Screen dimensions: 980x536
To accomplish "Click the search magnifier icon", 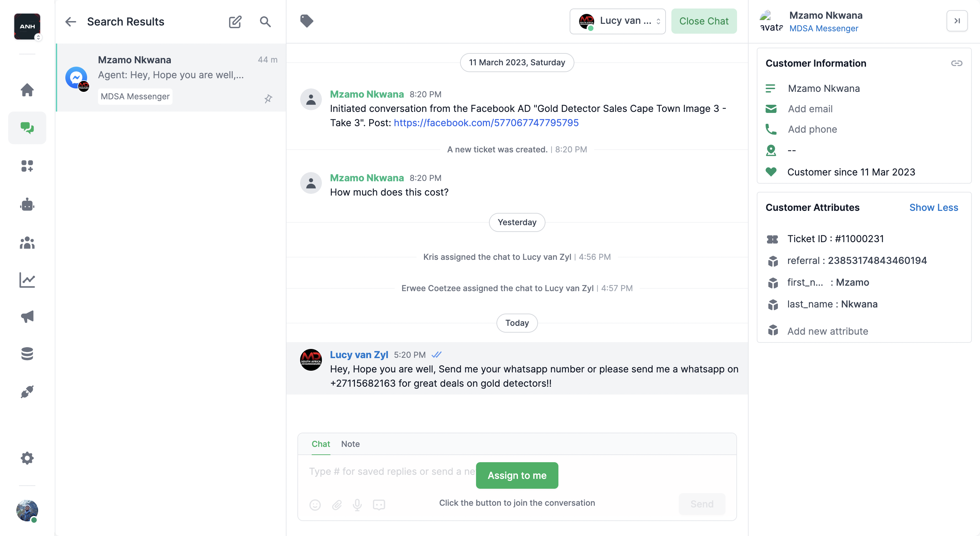I will coord(265,22).
